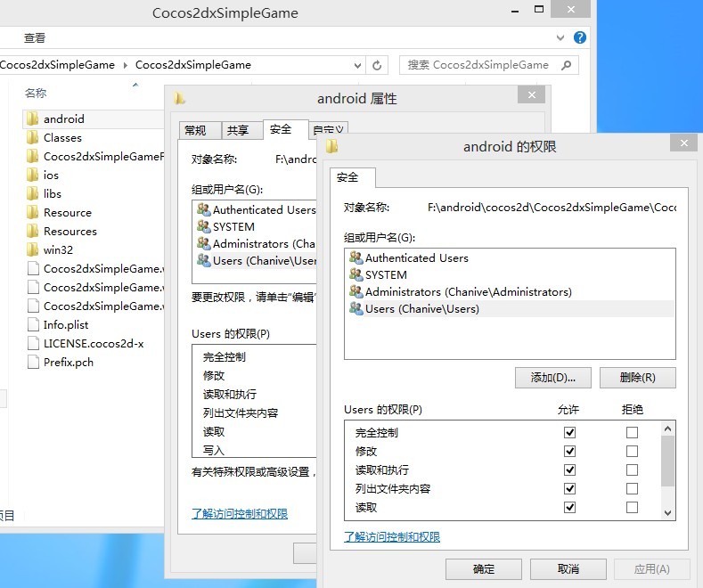Select LICENSE.cocos2d-x file name
Screen dimensions: 703x588
pyautogui.click(x=94, y=344)
